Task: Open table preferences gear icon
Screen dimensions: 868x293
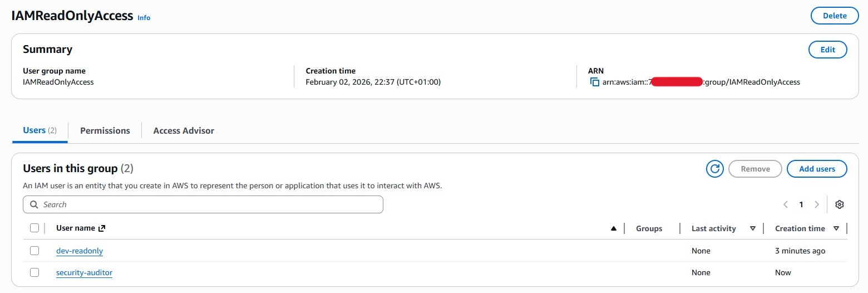Action: (840, 204)
